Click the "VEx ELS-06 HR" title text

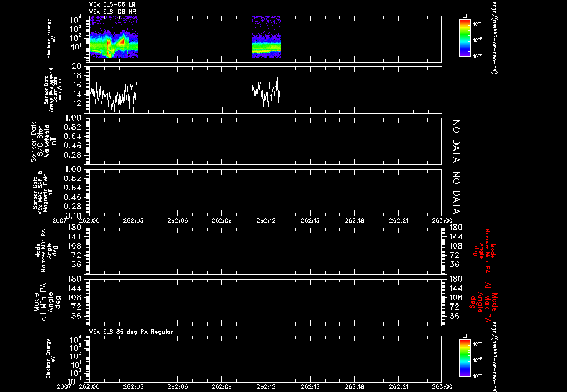pyautogui.click(x=112, y=12)
